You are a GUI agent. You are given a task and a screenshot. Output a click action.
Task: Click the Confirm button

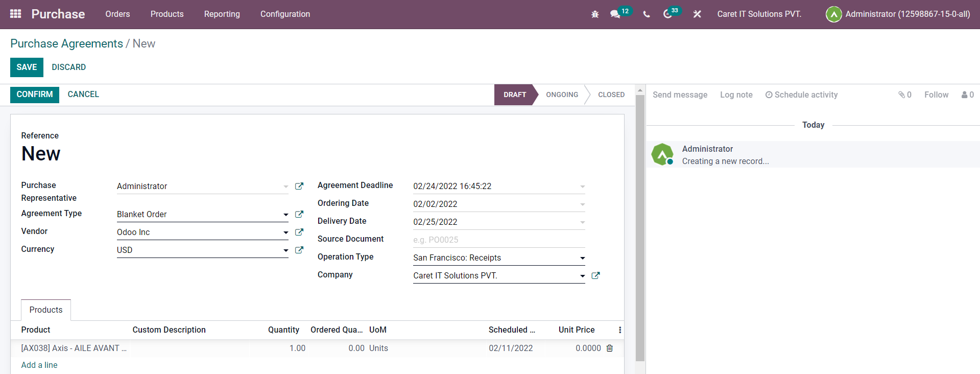click(35, 95)
